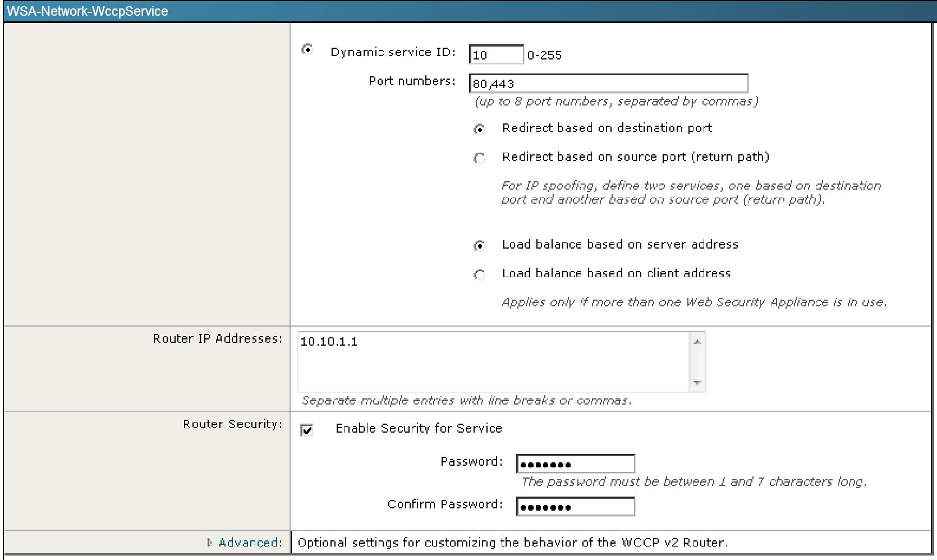Click the 'up to 8 port numbers' hint
This screenshot has width=937, height=560.
click(x=616, y=102)
